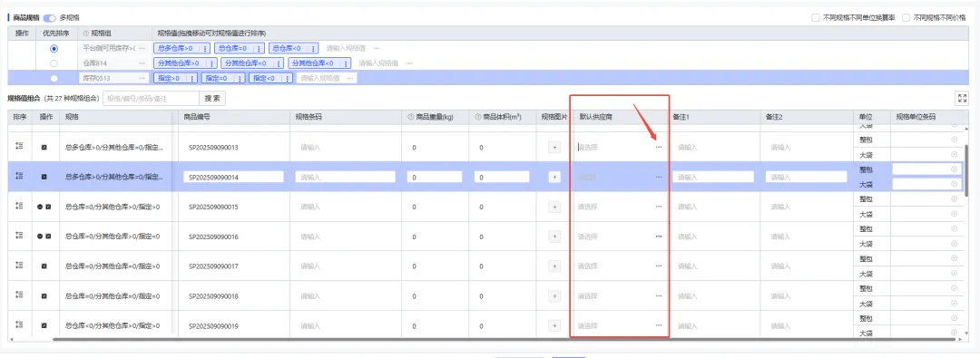
Task: Select priority radio for 平台侧可用库存 group
Action: [x=54, y=48]
